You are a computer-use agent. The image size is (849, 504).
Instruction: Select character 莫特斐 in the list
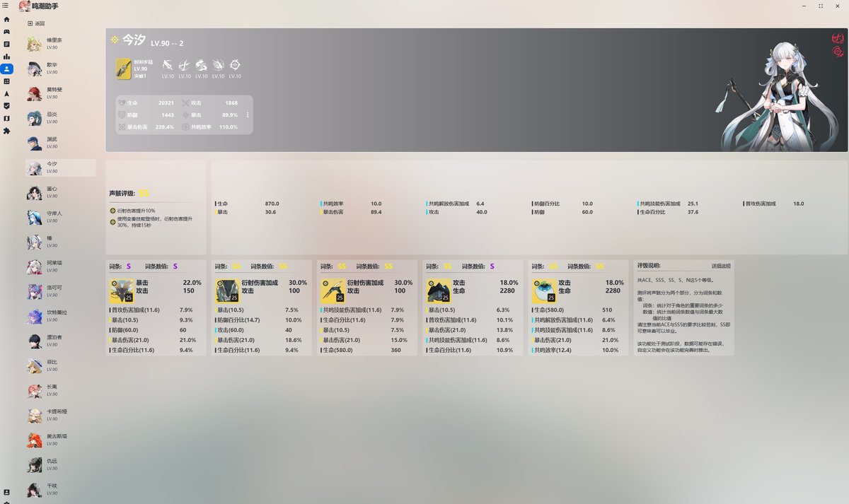60,93
